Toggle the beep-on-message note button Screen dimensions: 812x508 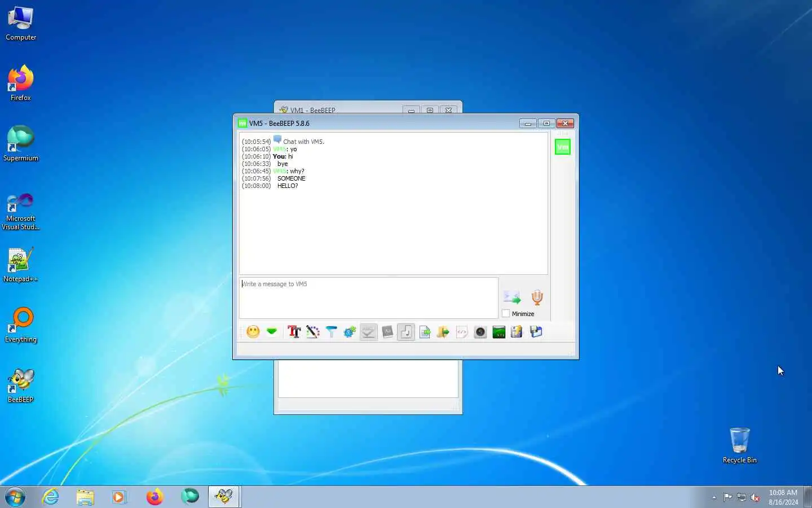click(406, 332)
